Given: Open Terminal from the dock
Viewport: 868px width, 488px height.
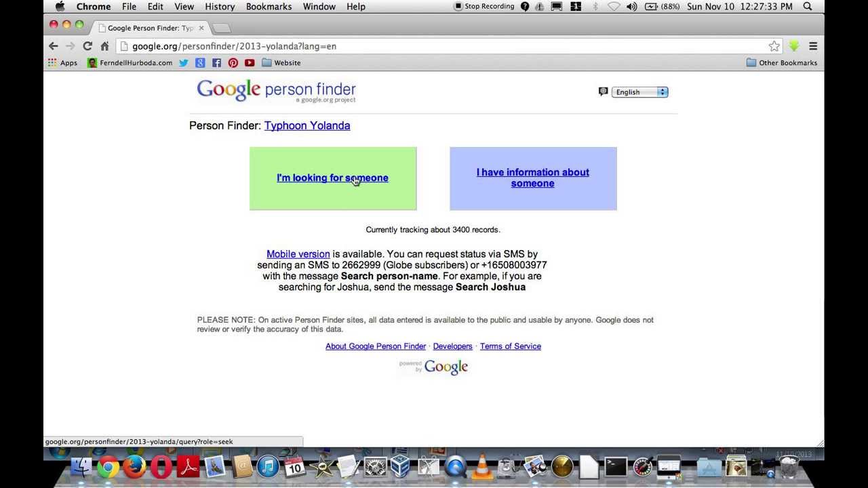Looking at the screenshot, I should 616,466.
